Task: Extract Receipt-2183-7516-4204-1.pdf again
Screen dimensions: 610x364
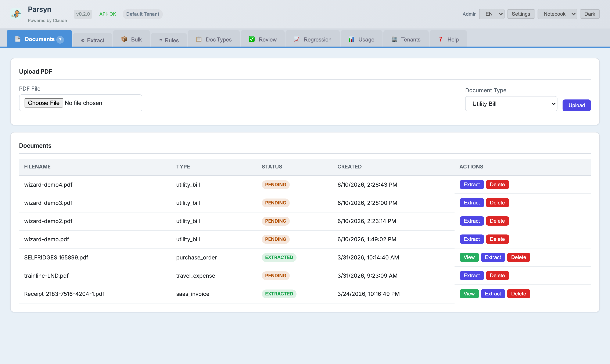Action: [x=493, y=294]
